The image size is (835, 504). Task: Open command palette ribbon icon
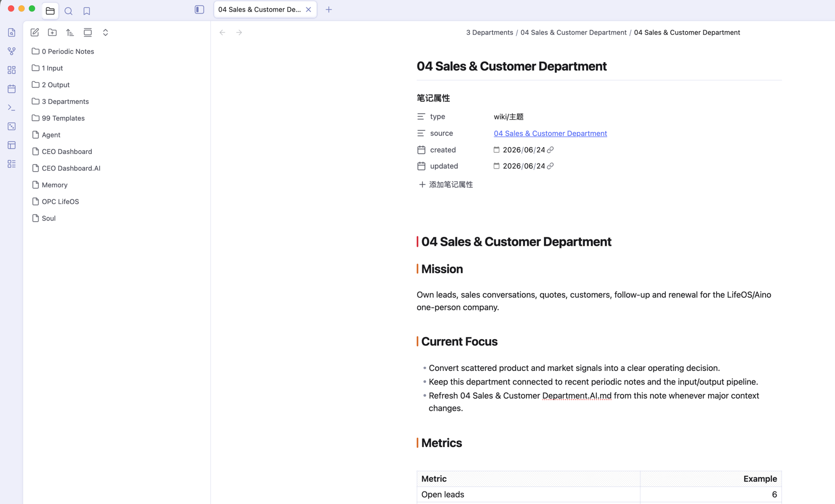pyautogui.click(x=11, y=107)
